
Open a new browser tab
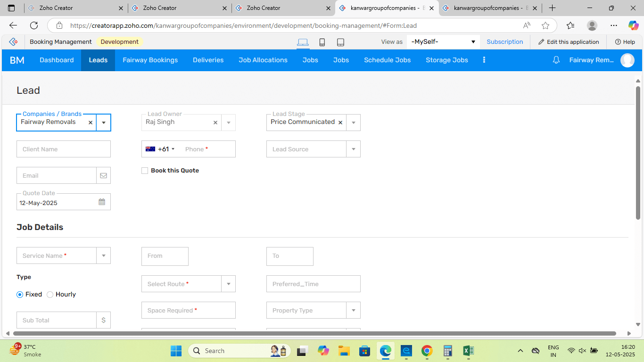pyautogui.click(x=552, y=8)
